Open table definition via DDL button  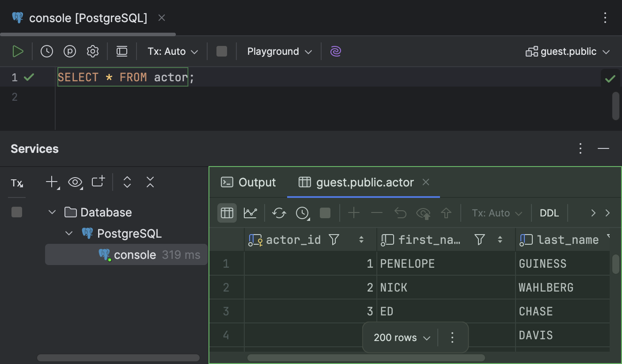(549, 213)
